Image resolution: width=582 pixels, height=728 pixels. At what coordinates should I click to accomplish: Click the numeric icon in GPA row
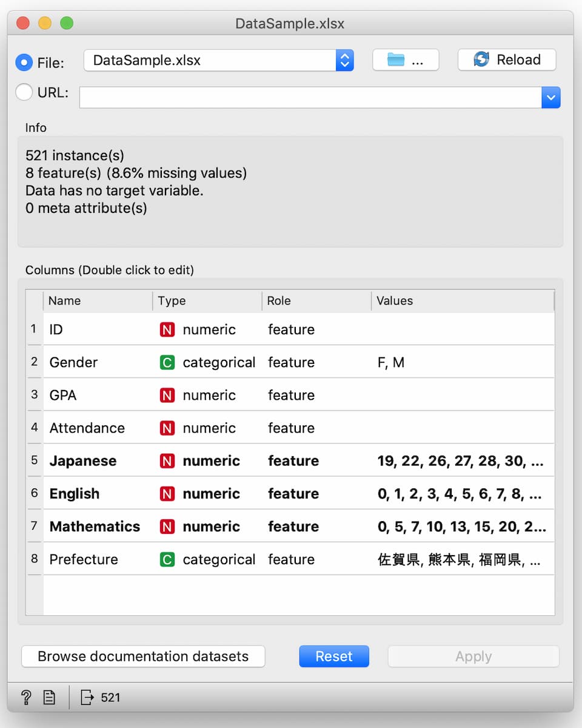click(167, 396)
